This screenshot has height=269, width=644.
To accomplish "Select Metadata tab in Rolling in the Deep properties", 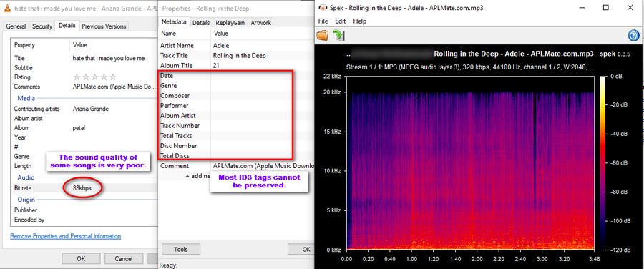I will tap(174, 22).
